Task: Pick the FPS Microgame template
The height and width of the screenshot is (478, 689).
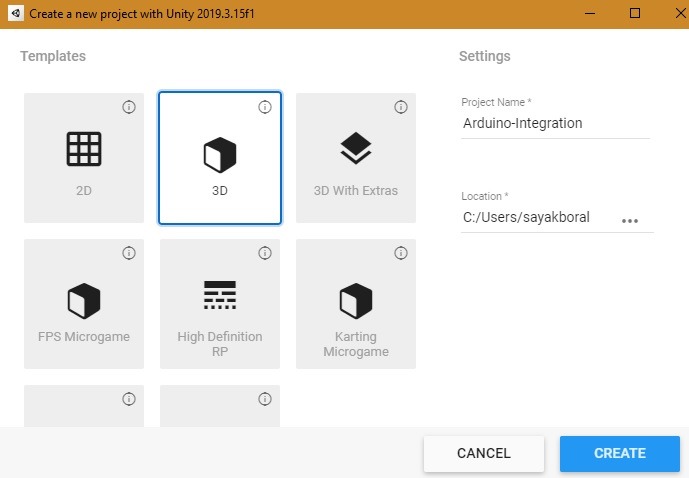Action: pyautogui.click(x=84, y=304)
